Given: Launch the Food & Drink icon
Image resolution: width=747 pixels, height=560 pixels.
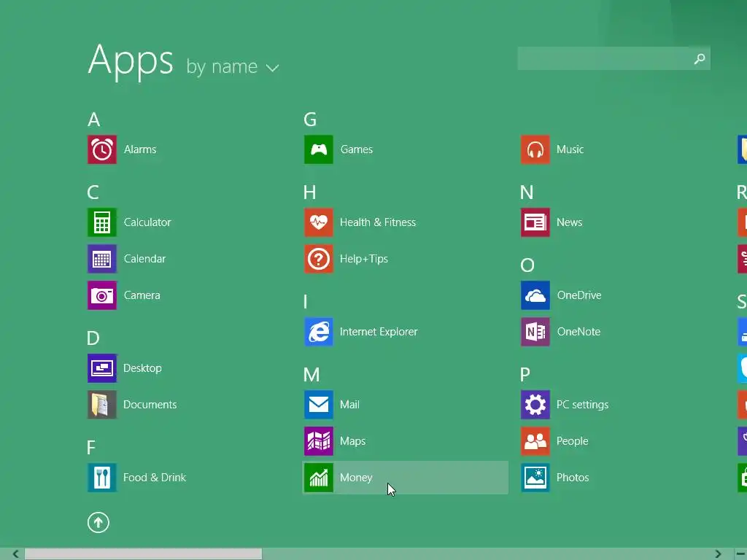Looking at the screenshot, I should coord(102,478).
